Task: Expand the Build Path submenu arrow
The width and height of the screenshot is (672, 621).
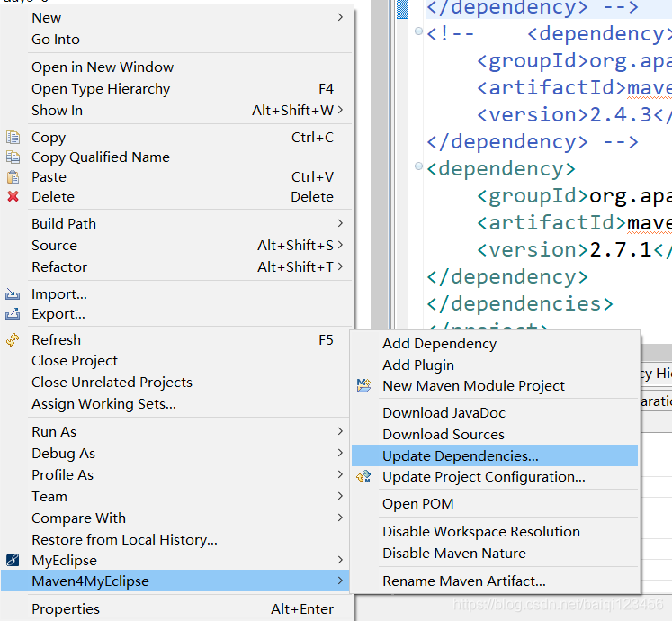Action: pos(340,223)
